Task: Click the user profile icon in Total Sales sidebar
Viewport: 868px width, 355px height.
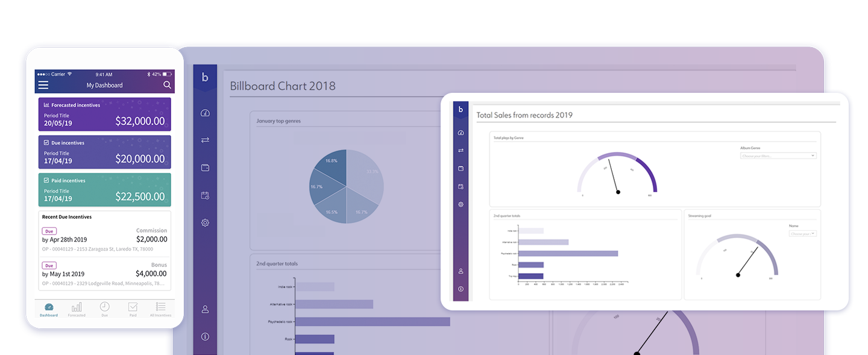Action: (x=461, y=271)
